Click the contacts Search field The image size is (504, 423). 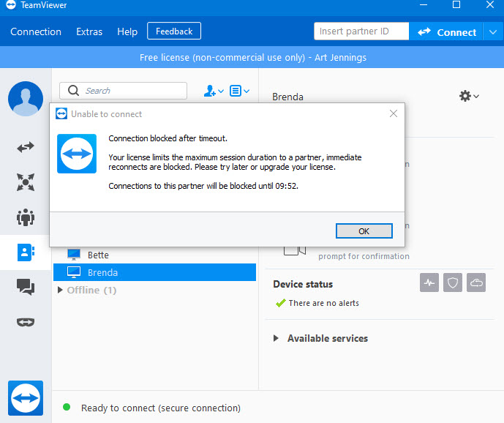coord(123,91)
